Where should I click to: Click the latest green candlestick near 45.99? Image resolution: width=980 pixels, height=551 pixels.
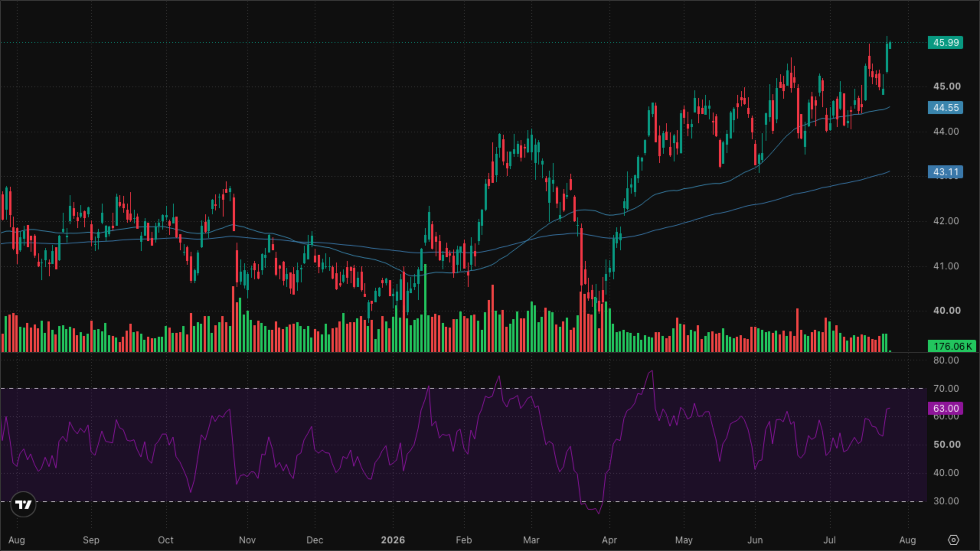coord(890,45)
